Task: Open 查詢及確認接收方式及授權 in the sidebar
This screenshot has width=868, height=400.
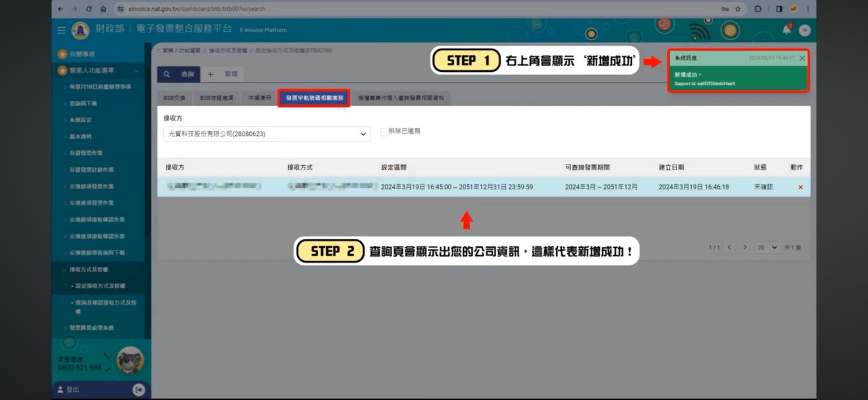Action: (x=106, y=307)
